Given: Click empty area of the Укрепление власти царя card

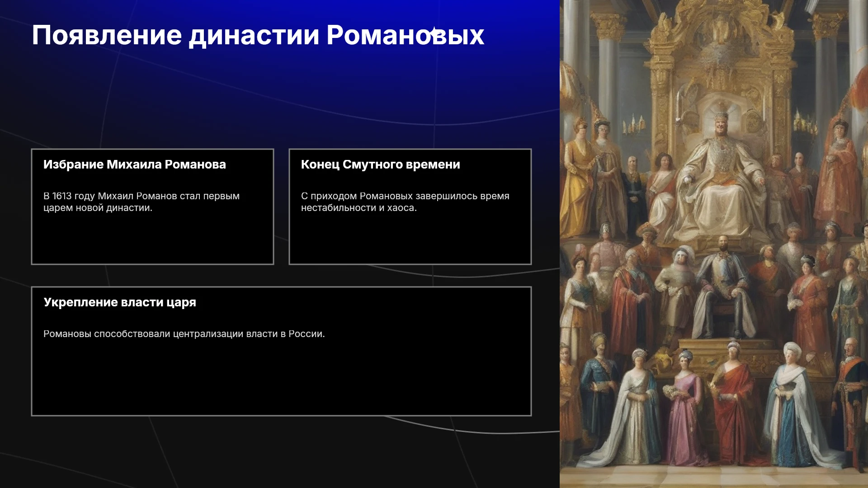Looking at the screenshot, I should 281,380.
